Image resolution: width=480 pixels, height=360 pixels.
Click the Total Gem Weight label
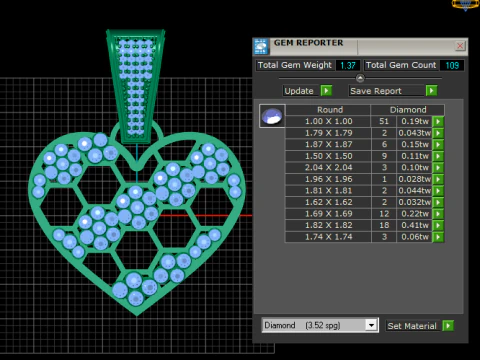pyautogui.click(x=295, y=65)
